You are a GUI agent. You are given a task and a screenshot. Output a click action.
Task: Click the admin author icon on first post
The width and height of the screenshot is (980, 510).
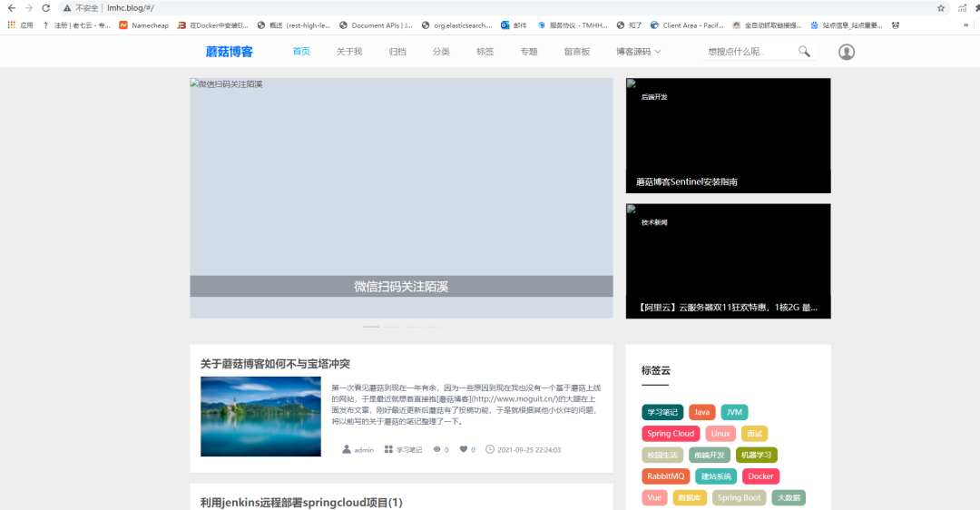tap(347, 449)
